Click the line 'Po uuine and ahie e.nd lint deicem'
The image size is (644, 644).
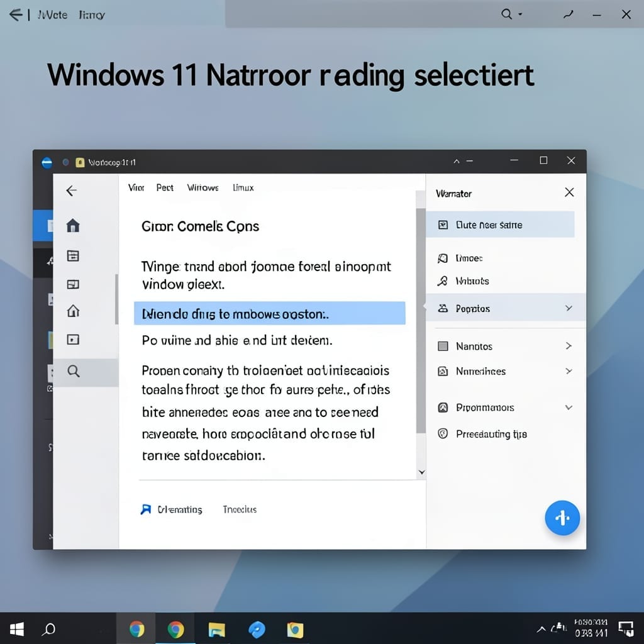point(237,340)
